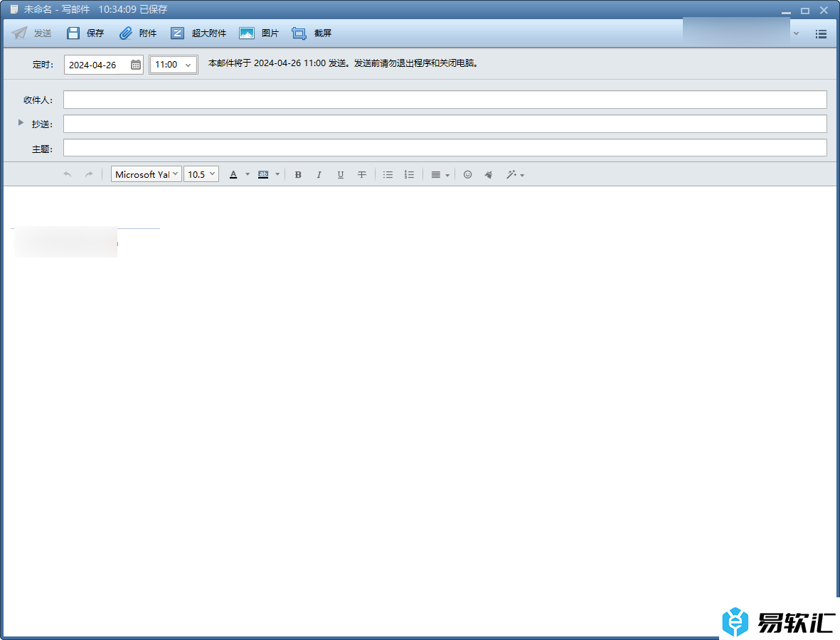Click the undo arrow in format toolbar
The height and width of the screenshot is (640, 840).
tap(68, 175)
